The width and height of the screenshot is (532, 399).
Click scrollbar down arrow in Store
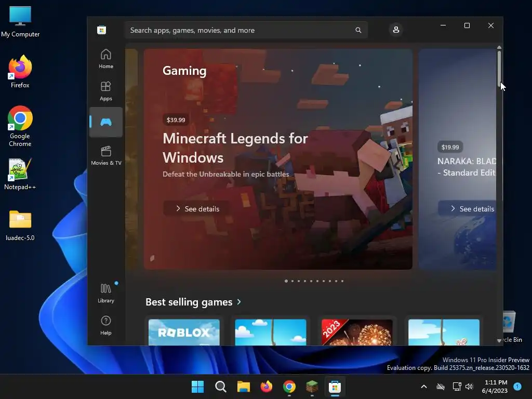click(499, 340)
